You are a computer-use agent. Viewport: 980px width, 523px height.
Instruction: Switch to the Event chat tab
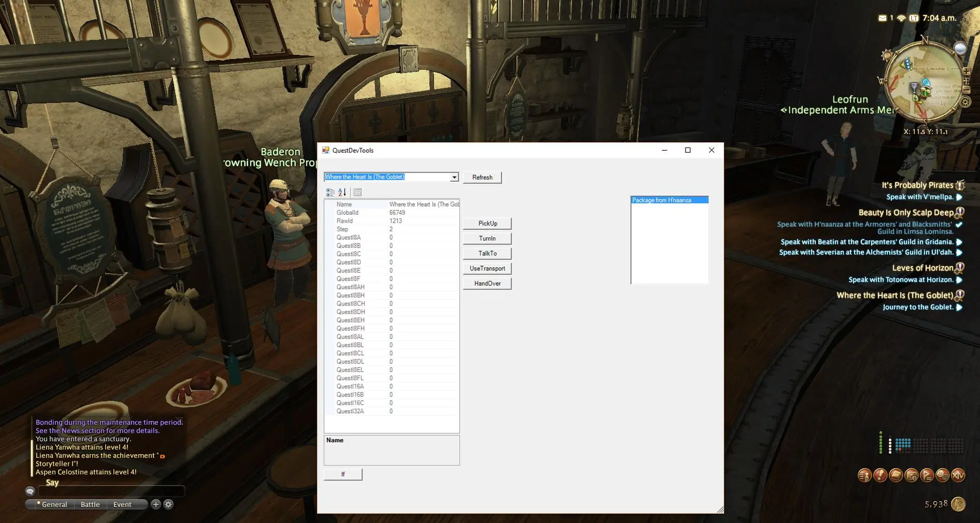122,504
